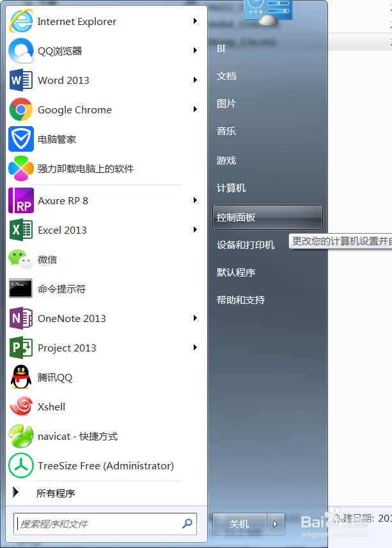392x548 pixels.
Task: Open the navicat shortcut icon
Action: 21,436
